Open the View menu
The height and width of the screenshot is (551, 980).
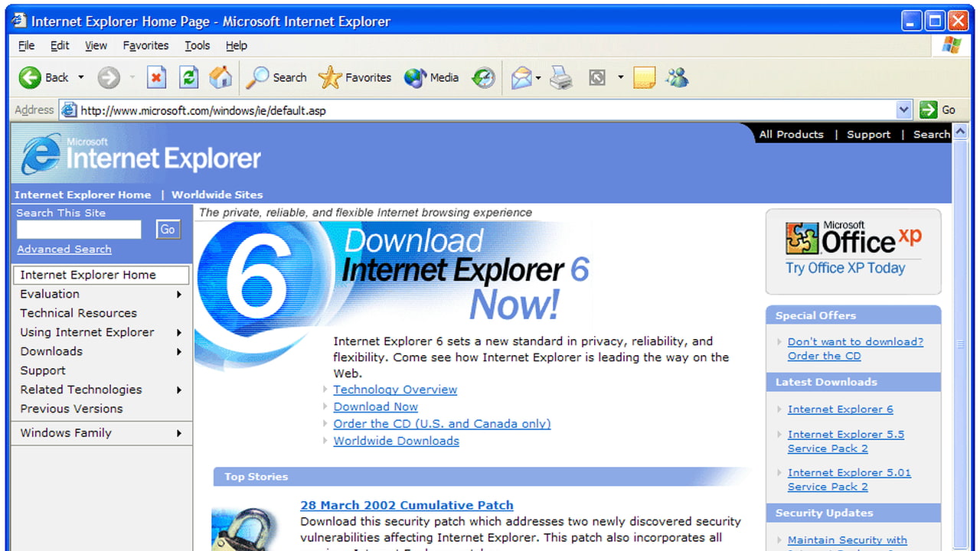click(x=96, y=46)
